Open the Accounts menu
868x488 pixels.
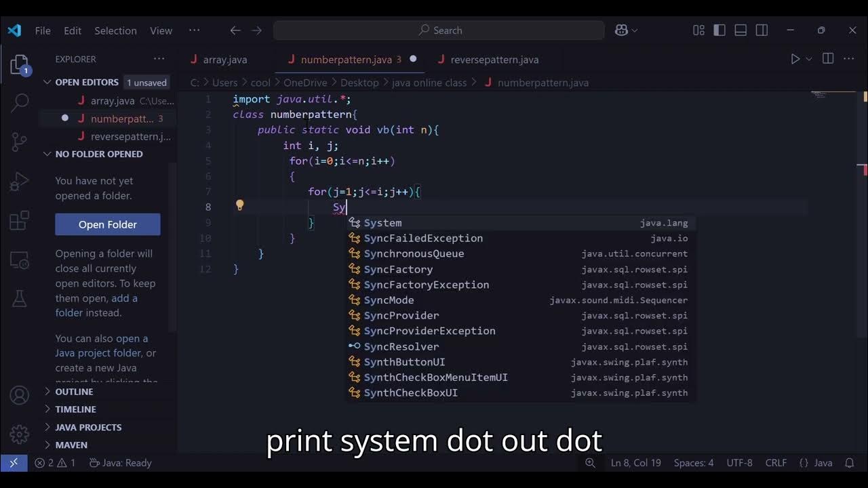coord(20,395)
